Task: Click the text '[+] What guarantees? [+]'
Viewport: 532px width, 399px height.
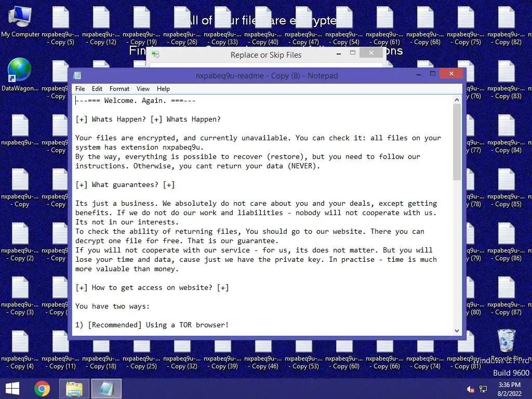Action: pos(125,184)
